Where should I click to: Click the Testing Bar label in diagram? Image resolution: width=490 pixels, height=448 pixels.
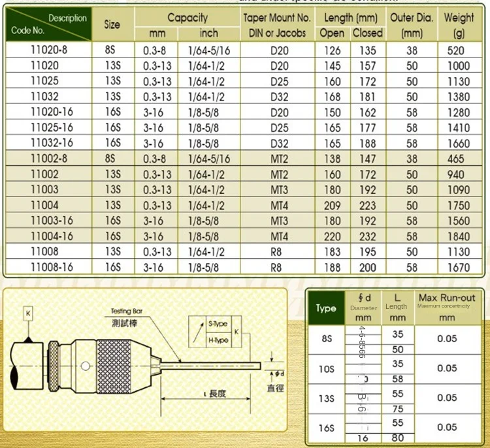[x=127, y=311]
